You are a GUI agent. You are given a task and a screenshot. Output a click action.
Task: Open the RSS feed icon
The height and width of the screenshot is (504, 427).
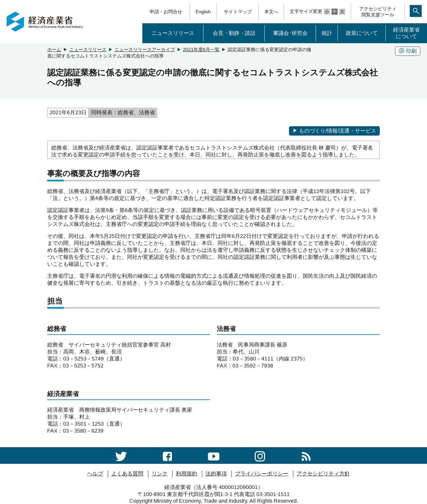(x=306, y=456)
